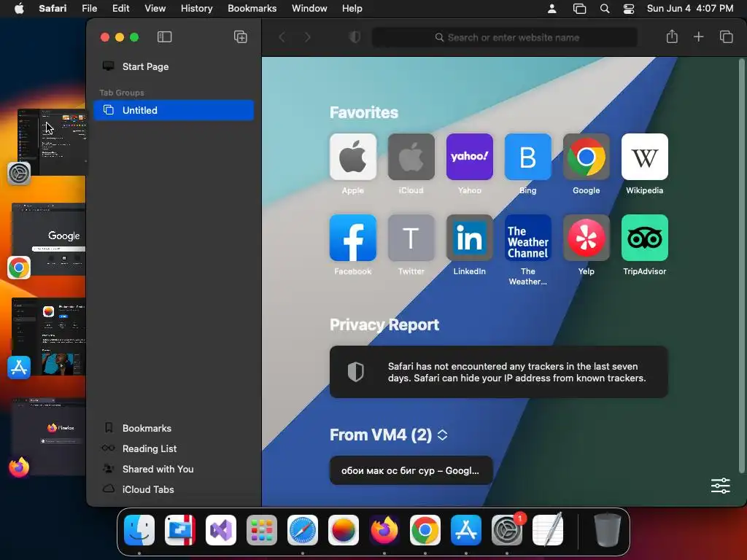
Task: Open the Apple menu
Action: coord(19,9)
